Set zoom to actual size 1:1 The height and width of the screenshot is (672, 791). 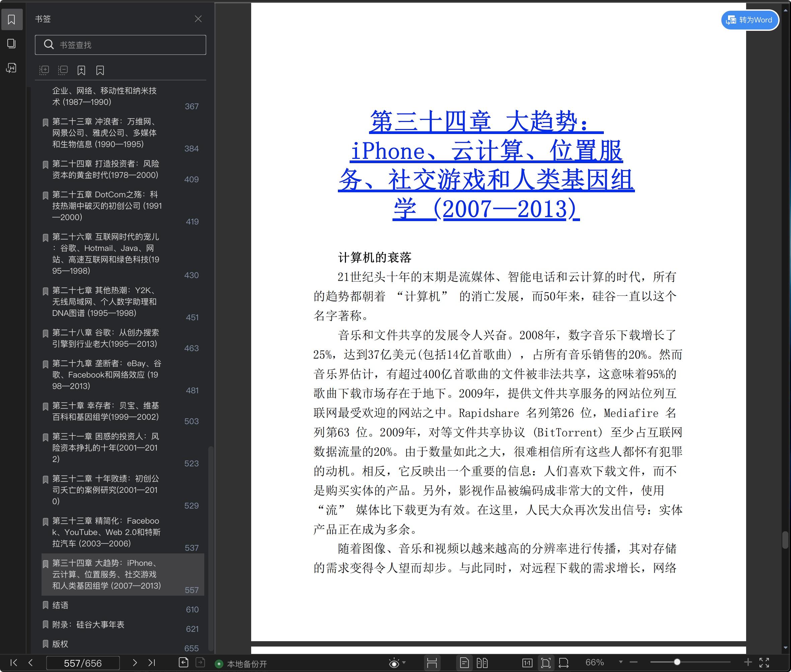click(x=527, y=663)
